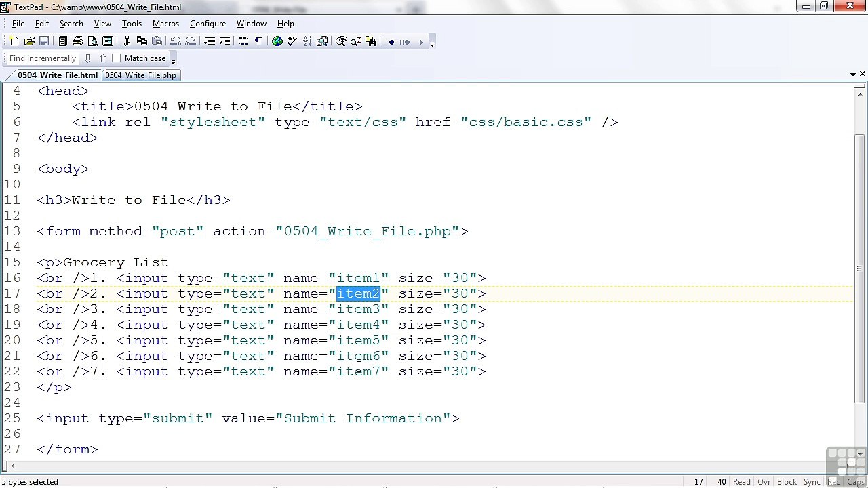Image resolution: width=868 pixels, height=488 pixels.
Task: Close the current document tab with X
Action: pos(863,74)
